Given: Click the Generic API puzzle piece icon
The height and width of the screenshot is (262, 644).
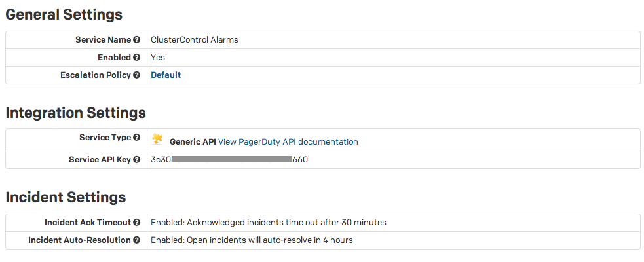Looking at the screenshot, I should (157, 139).
